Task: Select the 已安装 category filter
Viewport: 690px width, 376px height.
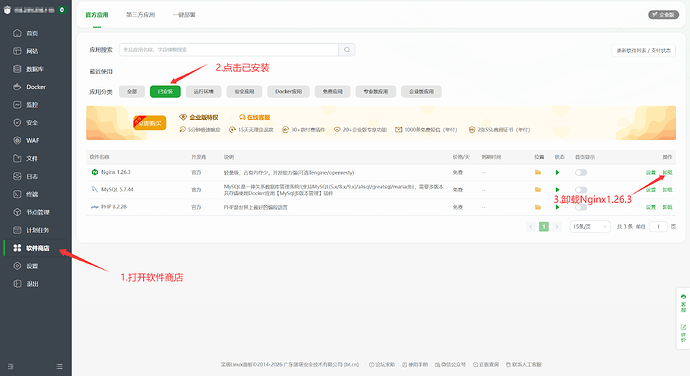Action: pos(165,92)
